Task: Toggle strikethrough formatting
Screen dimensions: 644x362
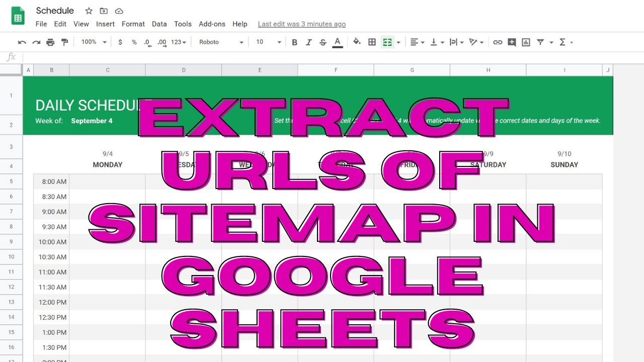Action: [323, 42]
